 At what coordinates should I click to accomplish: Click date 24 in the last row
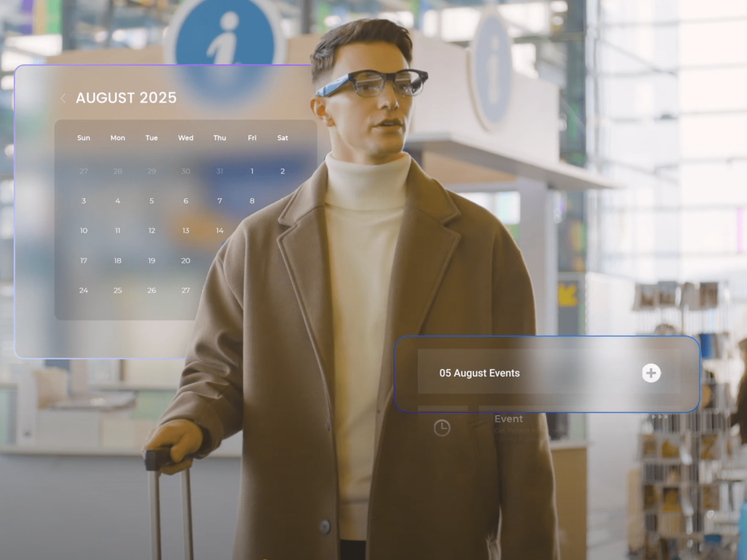(84, 290)
